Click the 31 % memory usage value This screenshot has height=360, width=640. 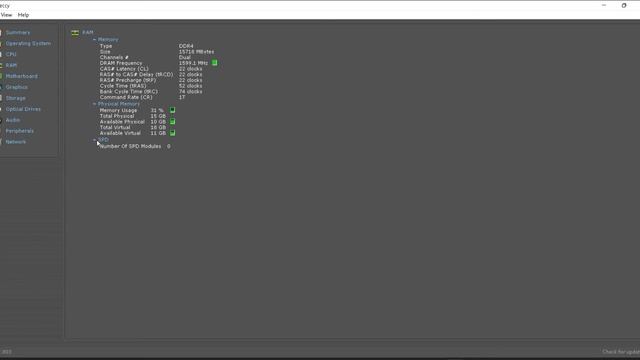point(157,111)
